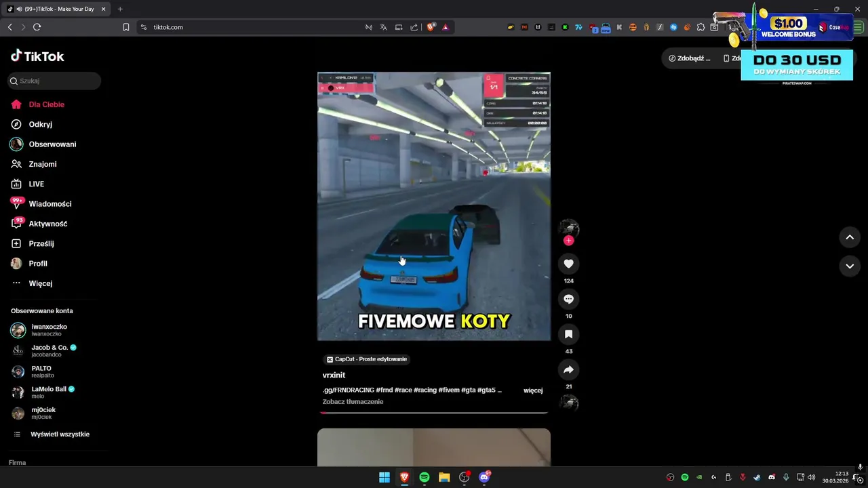
Task: Click the Brave icon in the taskbar
Action: click(x=404, y=477)
